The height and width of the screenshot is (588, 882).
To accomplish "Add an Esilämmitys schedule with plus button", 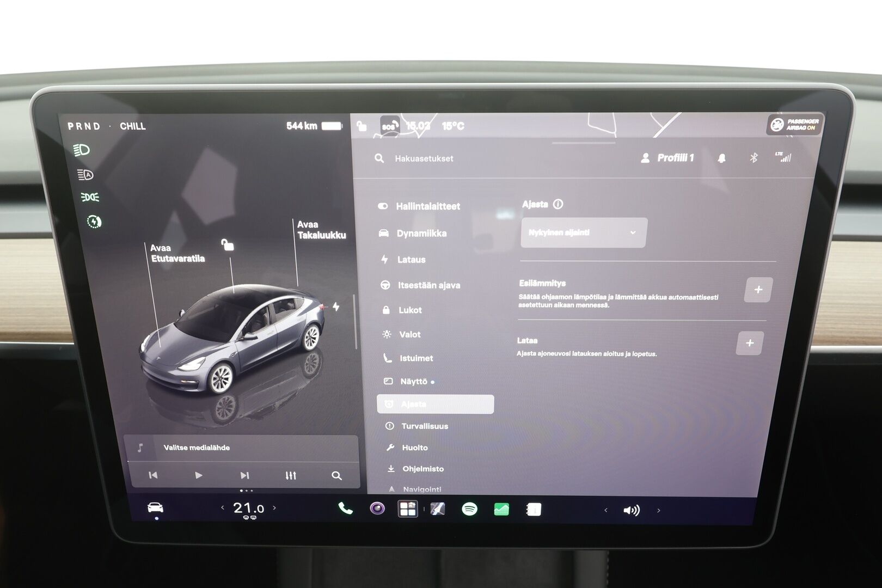I will click(x=758, y=290).
